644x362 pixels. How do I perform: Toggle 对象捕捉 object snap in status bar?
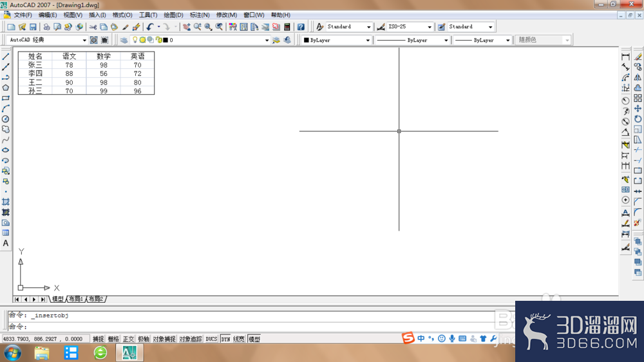164,339
